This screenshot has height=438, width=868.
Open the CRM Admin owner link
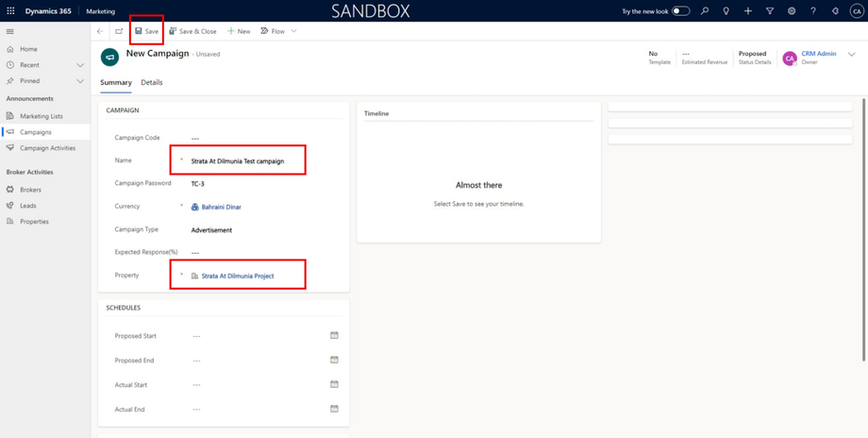pos(819,54)
